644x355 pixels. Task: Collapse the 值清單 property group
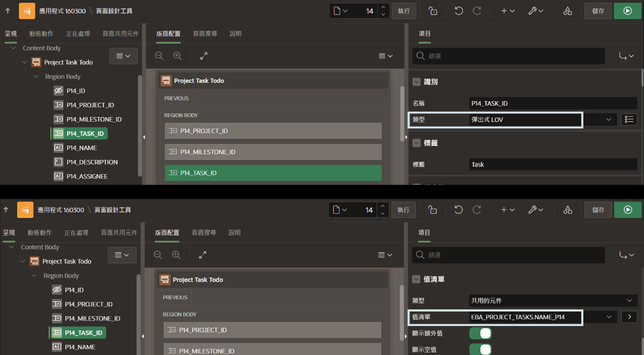point(416,279)
